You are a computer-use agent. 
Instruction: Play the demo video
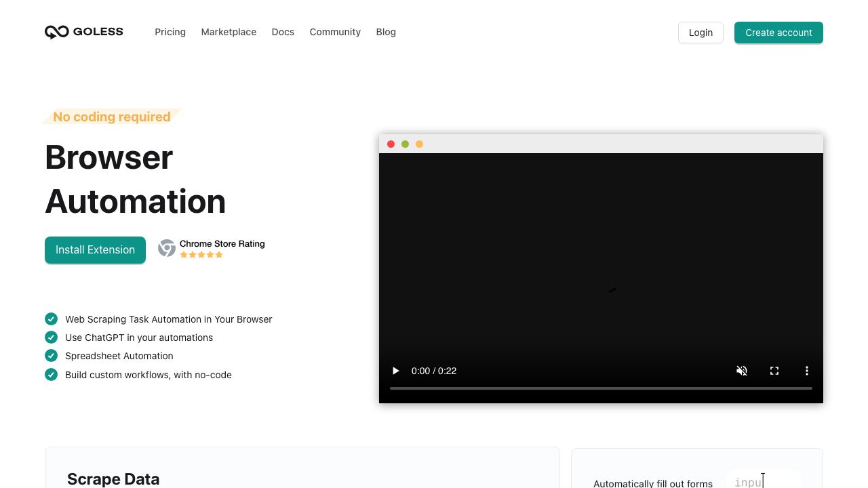396,371
